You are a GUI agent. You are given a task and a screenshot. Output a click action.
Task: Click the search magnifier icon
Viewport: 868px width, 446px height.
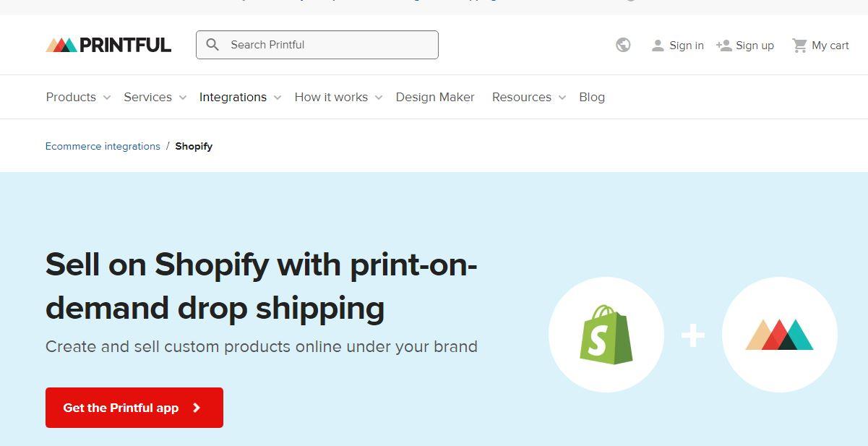point(212,45)
